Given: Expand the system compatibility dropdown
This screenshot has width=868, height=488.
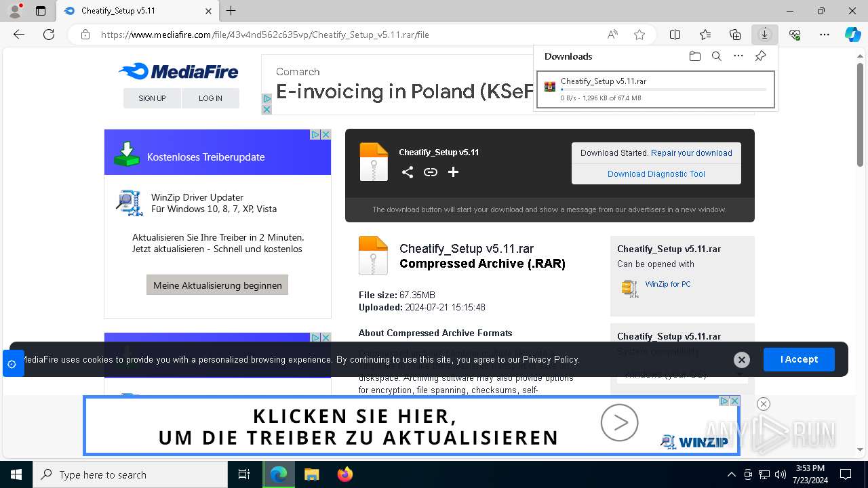Looking at the screenshot, I should (682, 374).
